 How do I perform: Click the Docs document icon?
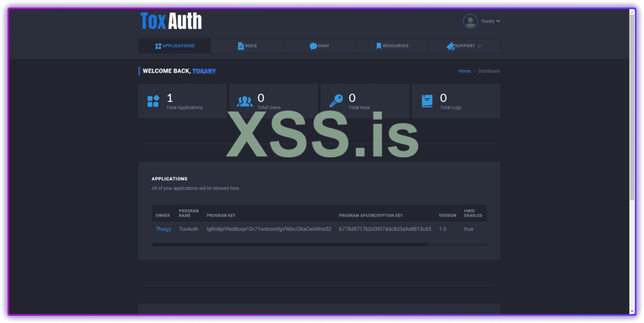241,46
